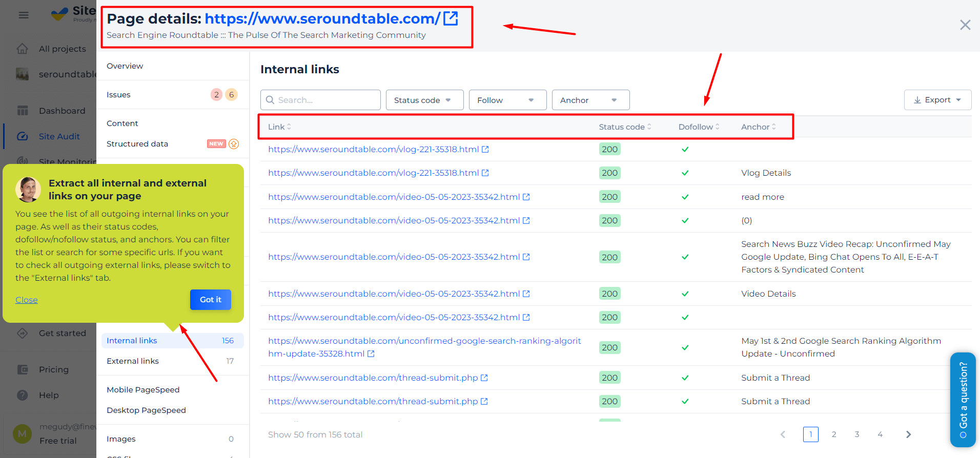Sort by Link column arrows
980x458 pixels.
(289, 127)
